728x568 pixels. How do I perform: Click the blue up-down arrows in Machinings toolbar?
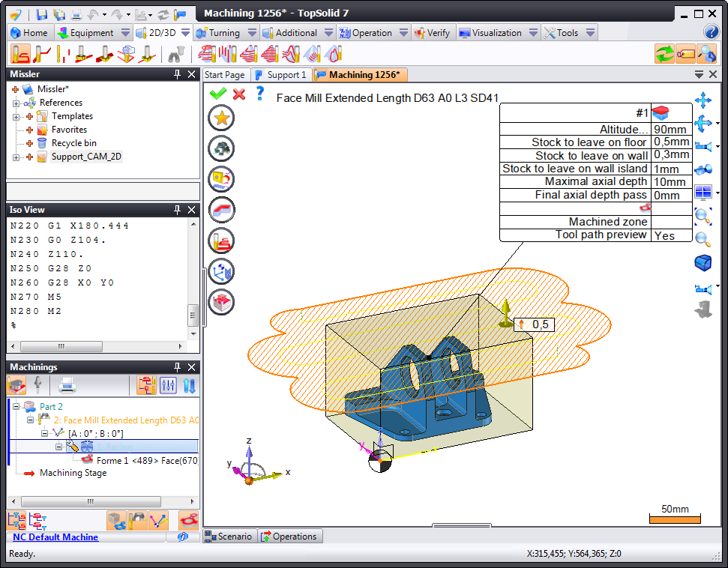pos(189,386)
